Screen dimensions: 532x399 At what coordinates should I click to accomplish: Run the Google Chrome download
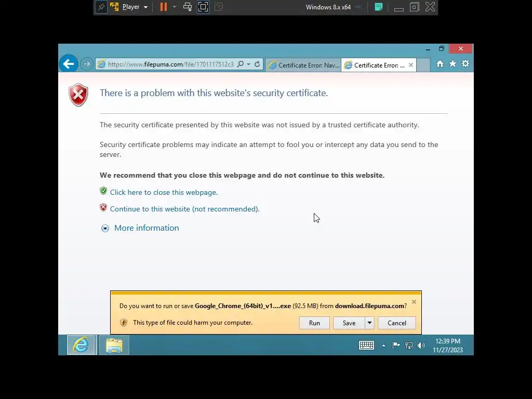coord(314,323)
